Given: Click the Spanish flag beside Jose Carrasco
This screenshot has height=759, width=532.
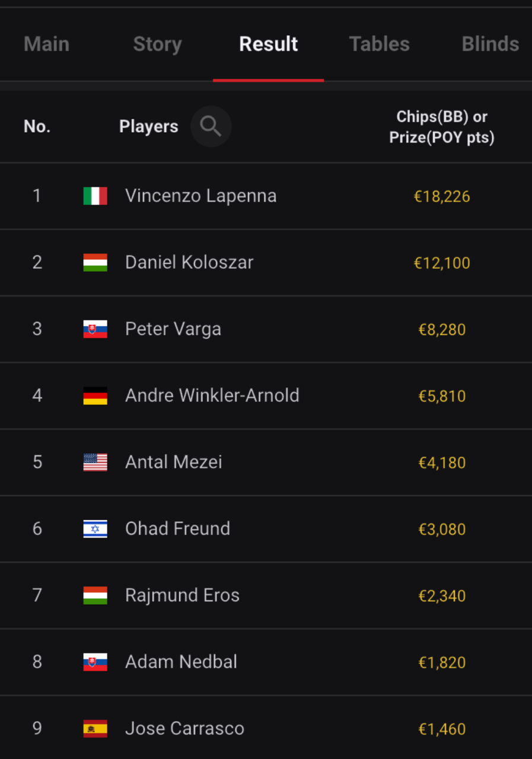Looking at the screenshot, I should pos(95,728).
